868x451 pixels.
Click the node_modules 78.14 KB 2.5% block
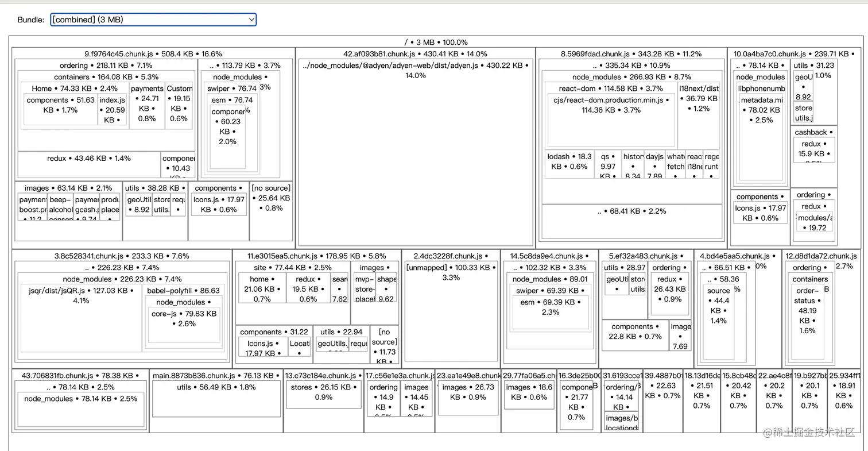tap(80, 410)
